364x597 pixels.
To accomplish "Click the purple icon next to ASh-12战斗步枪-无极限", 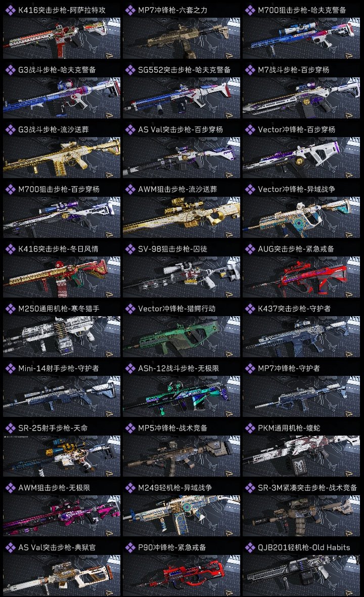I will (130, 368).
